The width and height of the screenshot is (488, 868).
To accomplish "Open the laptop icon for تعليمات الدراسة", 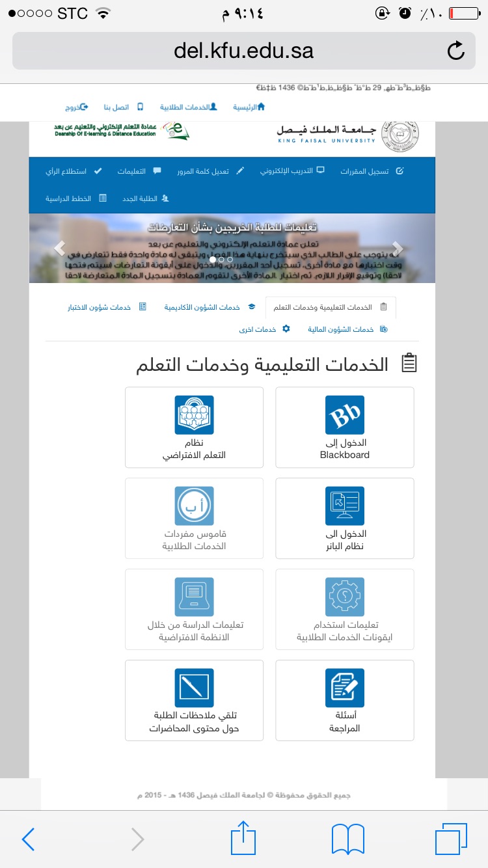I will 194,597.
